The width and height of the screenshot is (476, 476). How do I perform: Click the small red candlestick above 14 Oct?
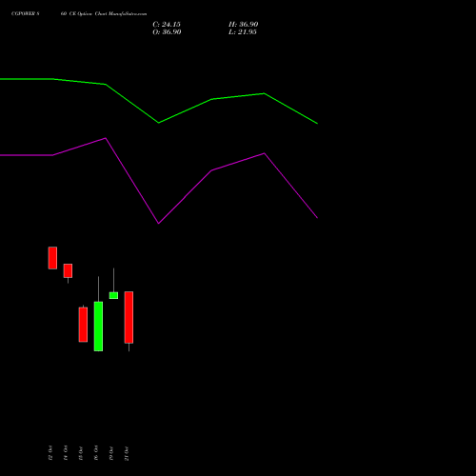click(x=68, y=271)
